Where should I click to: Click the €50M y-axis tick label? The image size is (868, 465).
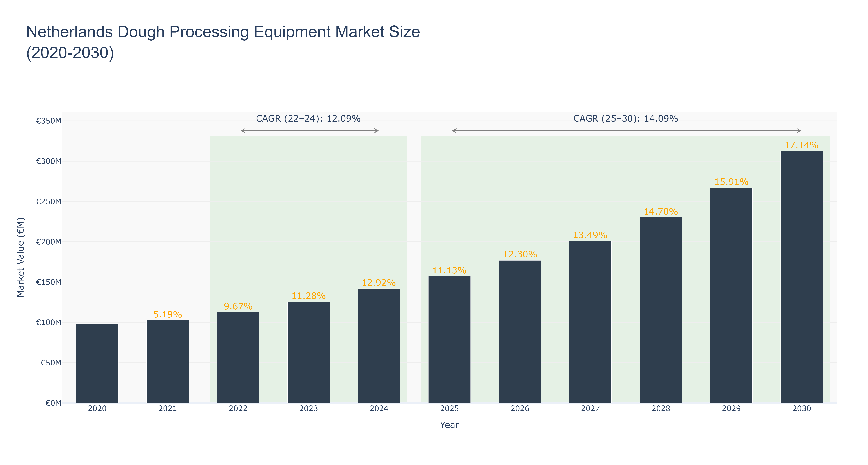(x=51, y=363)
